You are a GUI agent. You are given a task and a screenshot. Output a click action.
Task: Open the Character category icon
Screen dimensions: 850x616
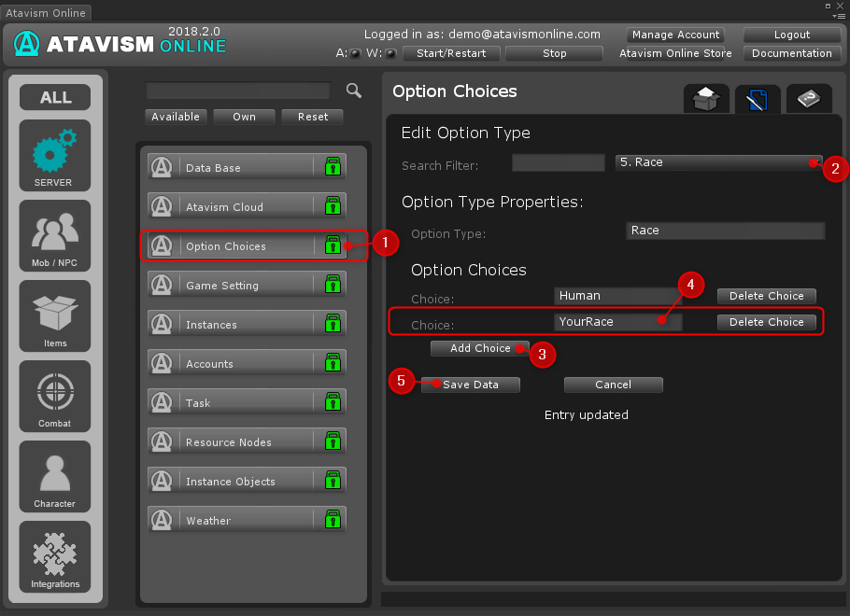tap(55, 475)
